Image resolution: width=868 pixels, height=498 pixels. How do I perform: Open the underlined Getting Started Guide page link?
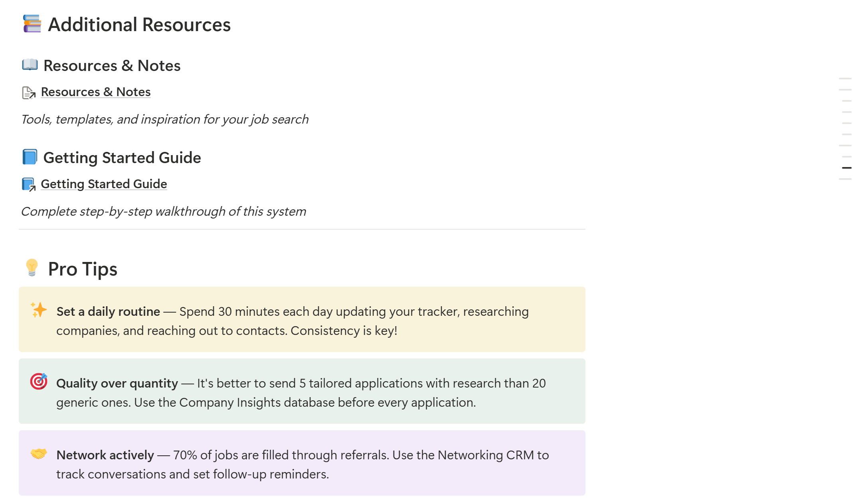[104, 184]
